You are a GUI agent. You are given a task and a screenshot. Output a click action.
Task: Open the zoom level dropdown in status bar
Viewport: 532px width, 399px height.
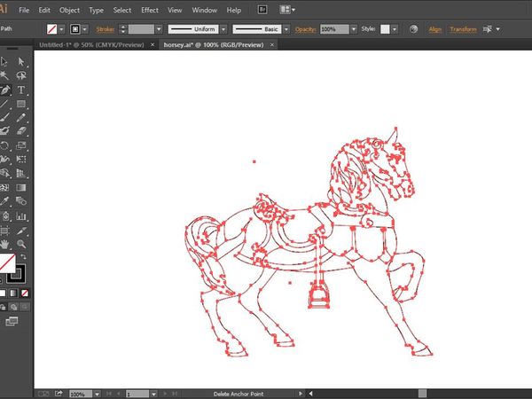click(97, 394)
